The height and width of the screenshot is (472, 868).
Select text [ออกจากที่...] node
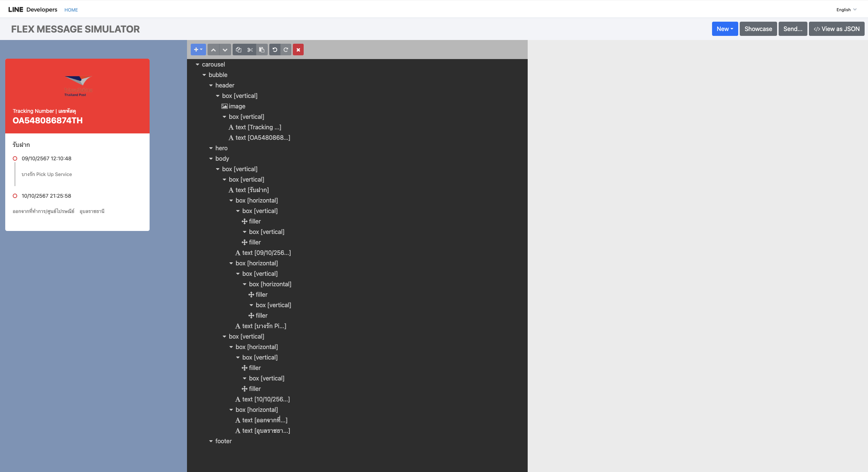265,420
